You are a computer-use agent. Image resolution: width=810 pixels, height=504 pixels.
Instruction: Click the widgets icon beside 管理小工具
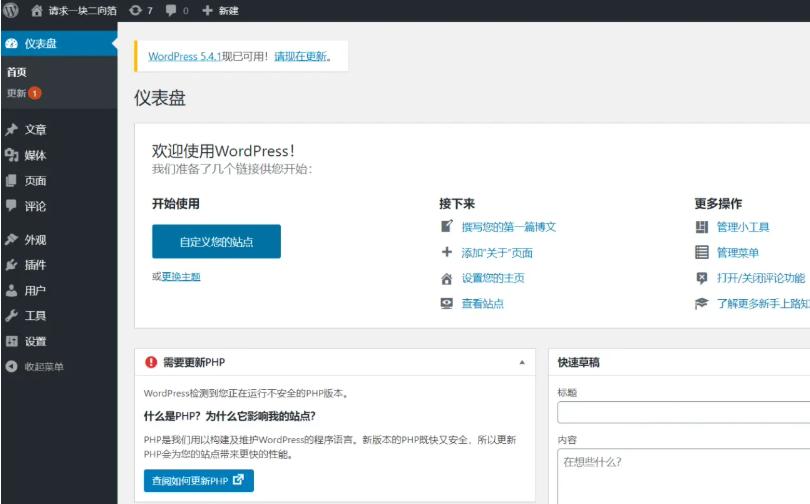click(702, 227)
